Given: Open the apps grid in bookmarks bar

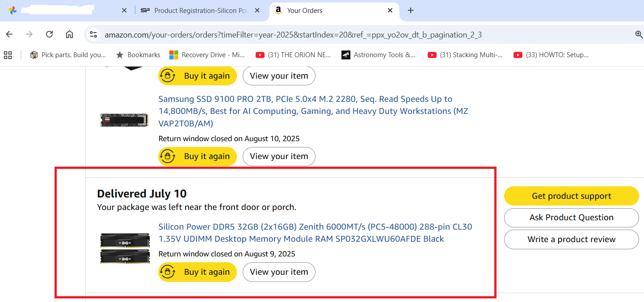Looking at the screenshot, I should (x=8, y=55).
